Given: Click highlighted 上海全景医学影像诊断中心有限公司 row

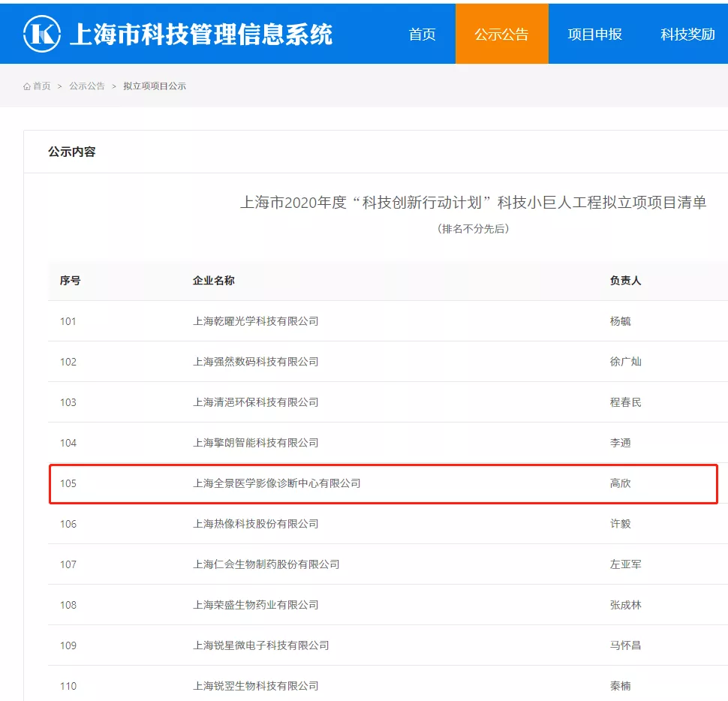Looking at the screenshot, I should point(277,483).
